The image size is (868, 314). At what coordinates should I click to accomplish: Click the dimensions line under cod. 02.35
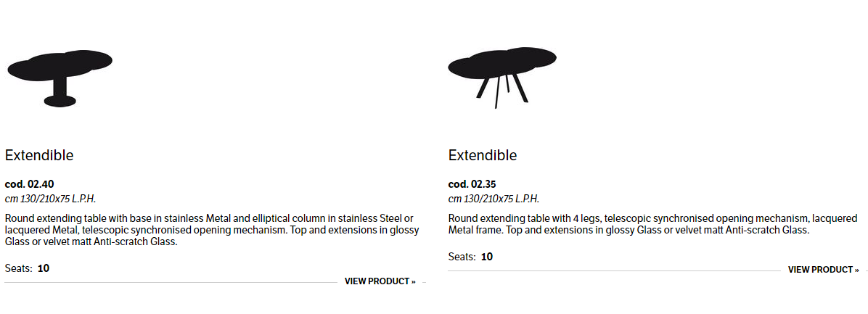click(x=494, y=199)
